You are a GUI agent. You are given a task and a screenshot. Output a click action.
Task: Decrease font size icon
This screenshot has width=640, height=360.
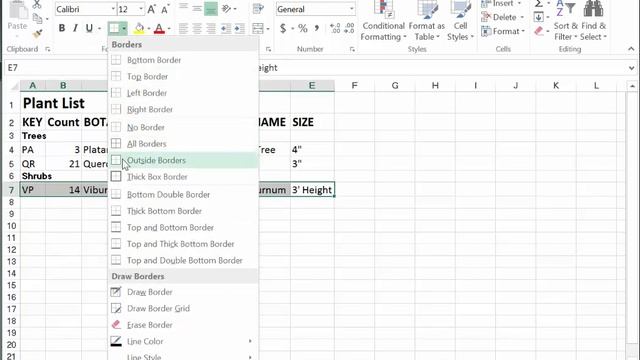pos(165,9)
